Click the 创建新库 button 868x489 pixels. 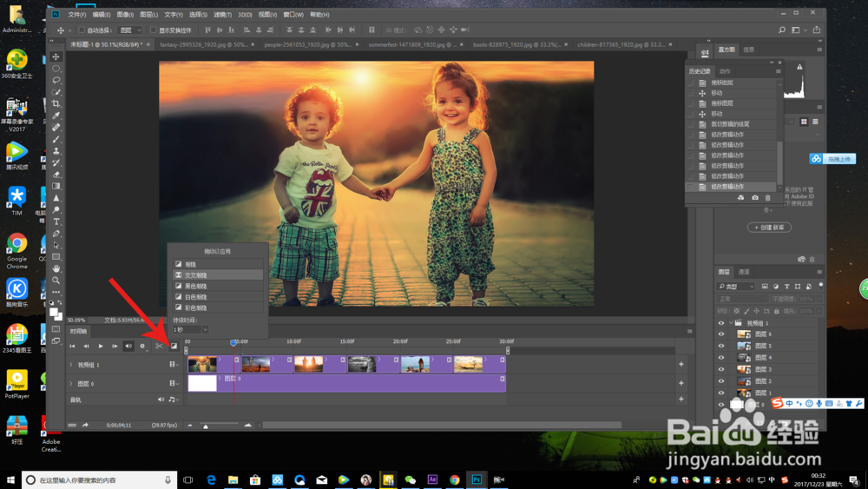(769, 228)
